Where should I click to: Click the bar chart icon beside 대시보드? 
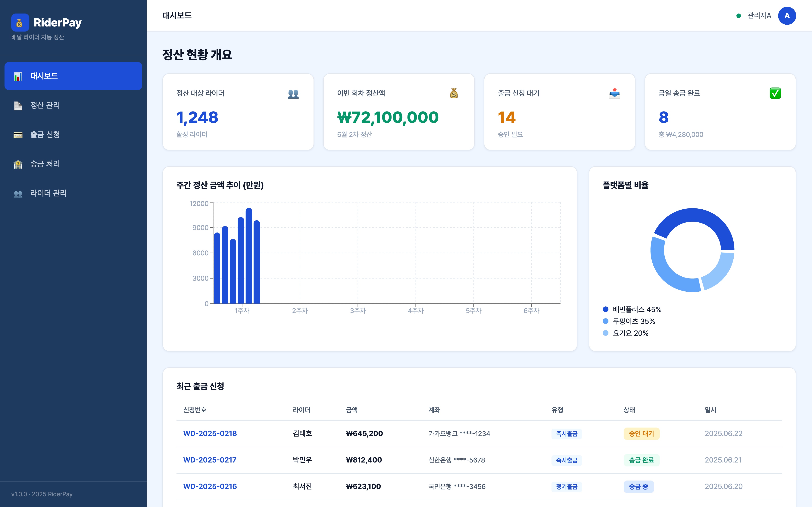[x=18, y=76]
